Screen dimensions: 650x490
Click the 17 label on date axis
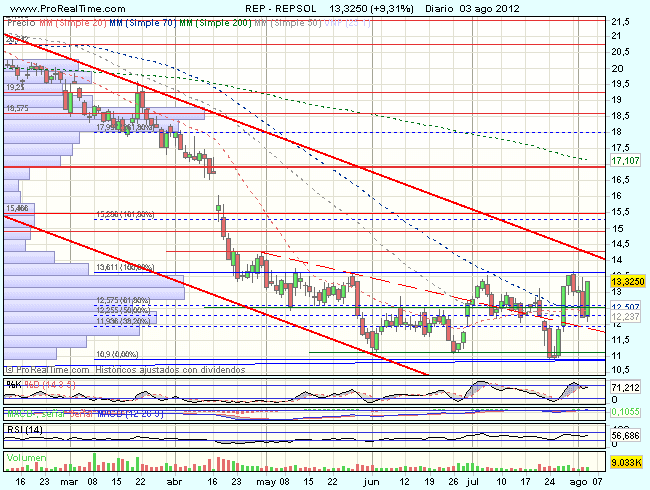[x=525, y=482]
